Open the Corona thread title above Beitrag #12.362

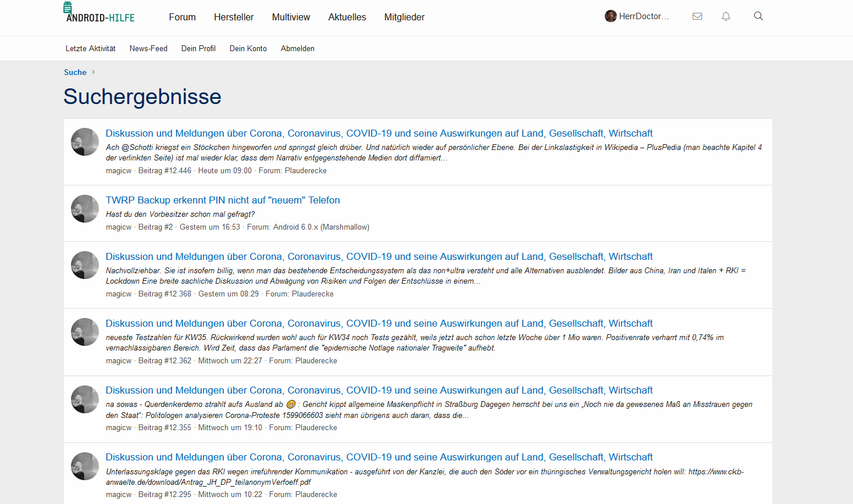(379, 323)
